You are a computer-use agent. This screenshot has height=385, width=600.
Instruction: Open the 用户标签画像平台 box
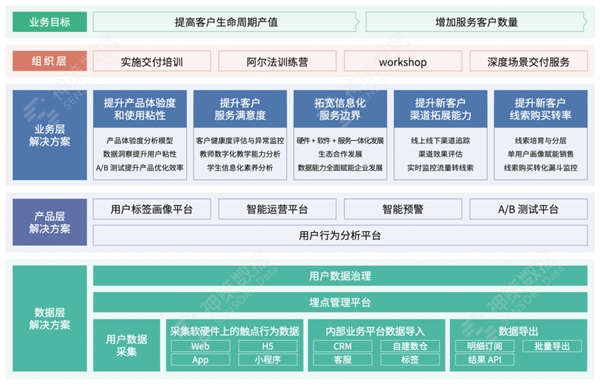pos(152,209)
